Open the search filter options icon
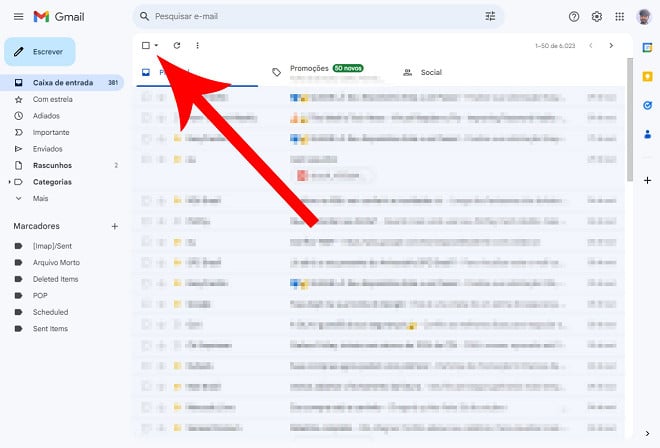Image resolution: width=660 pixels, height=448 pixels. pyautogui.click(x=490, y=16)
